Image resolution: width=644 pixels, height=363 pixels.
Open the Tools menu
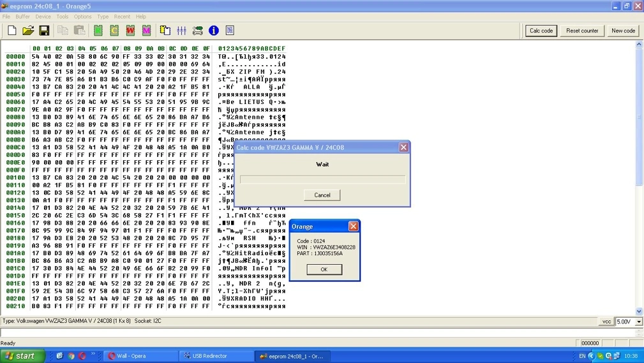click(x=63, y=17)
